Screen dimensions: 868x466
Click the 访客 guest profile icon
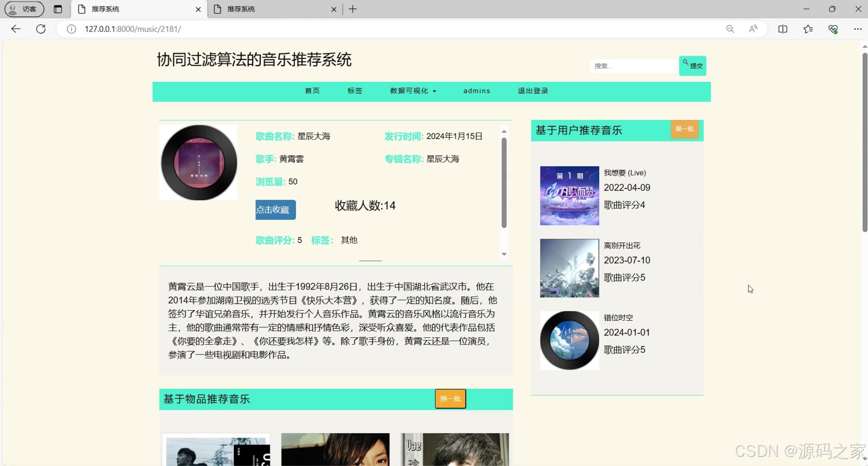23,9
